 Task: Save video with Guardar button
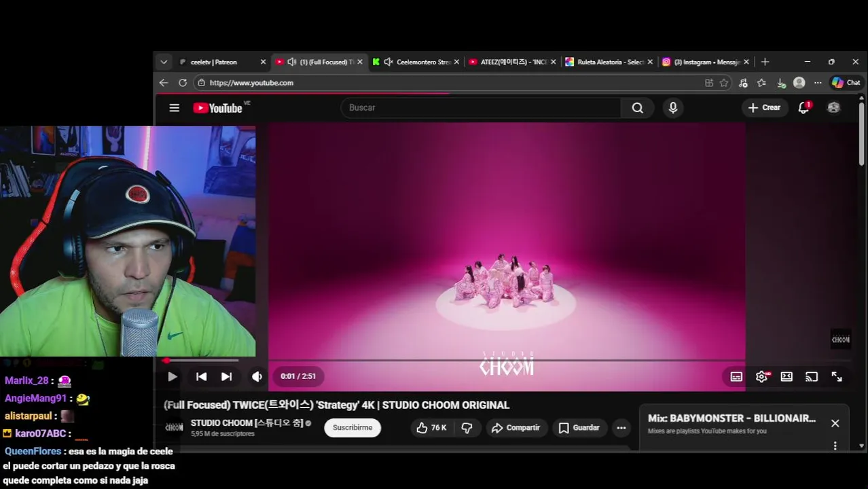point(579,428)
